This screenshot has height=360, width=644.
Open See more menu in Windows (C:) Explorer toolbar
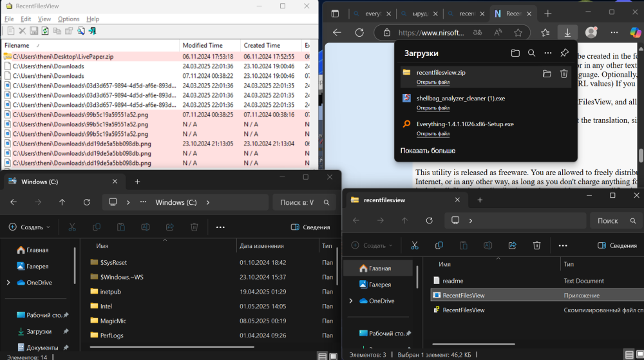pyautogui.click(x=220, y=227)
